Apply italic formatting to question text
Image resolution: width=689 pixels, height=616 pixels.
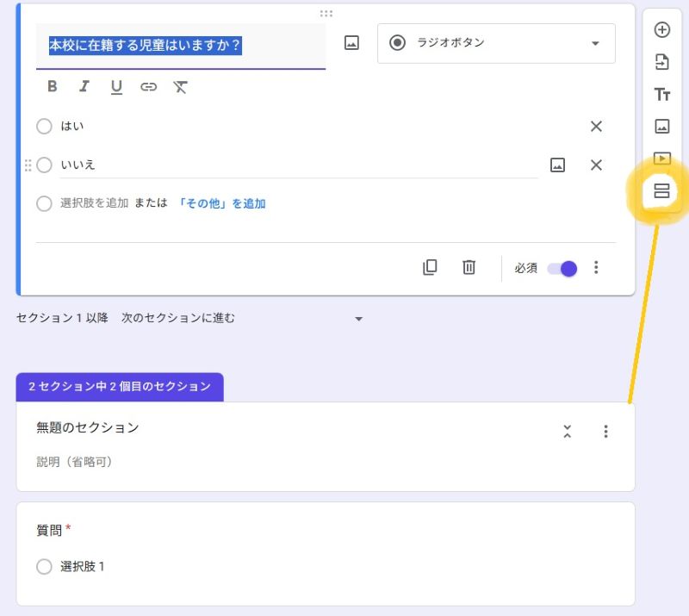84,86
